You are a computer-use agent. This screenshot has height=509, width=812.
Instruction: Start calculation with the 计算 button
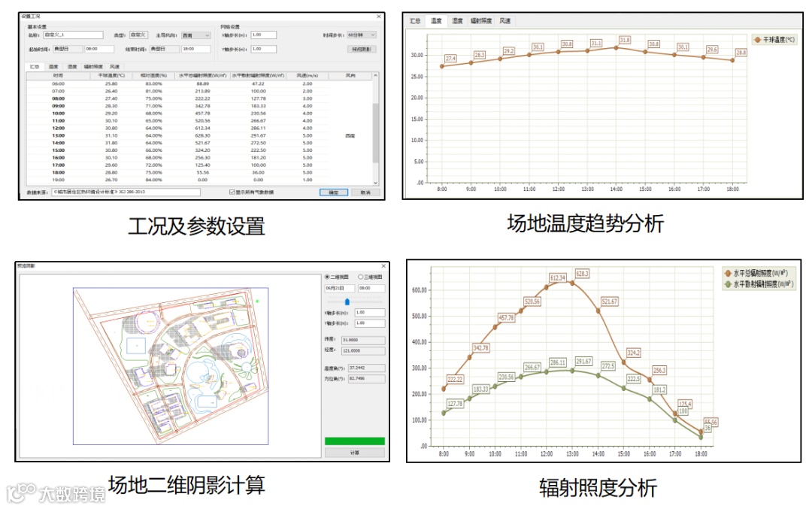355,453
